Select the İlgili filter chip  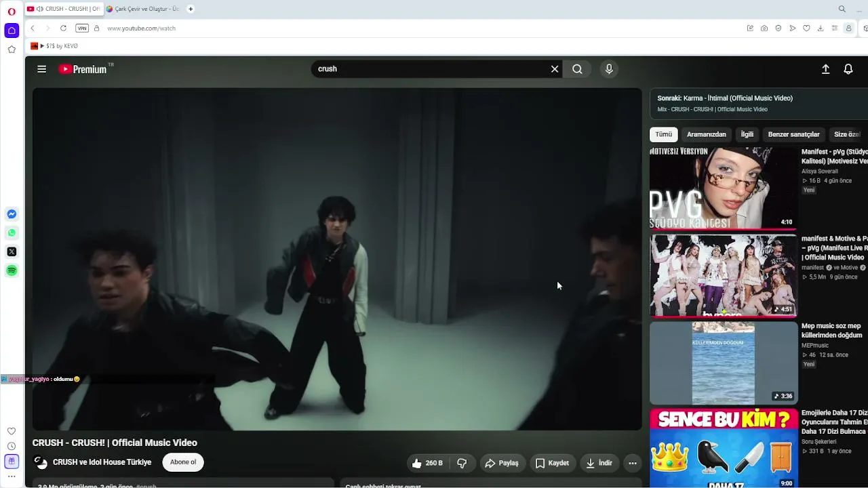747,134
